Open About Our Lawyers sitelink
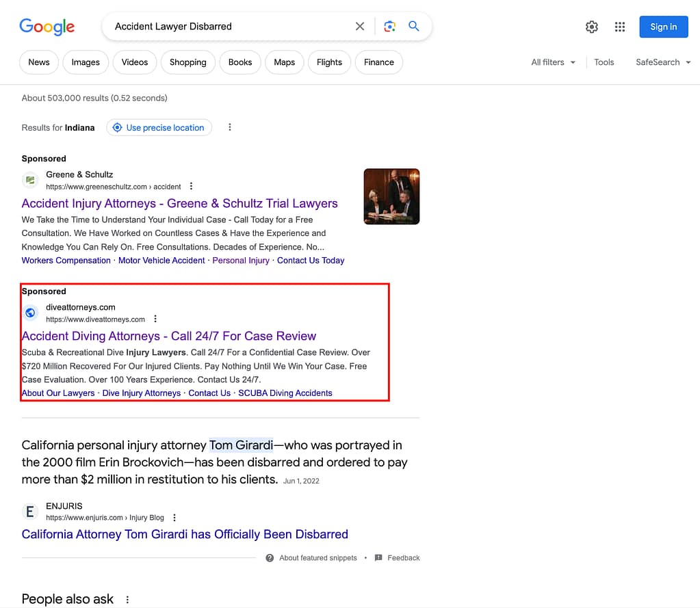Screen dimensions: 700x608 (x=58, y=393)
